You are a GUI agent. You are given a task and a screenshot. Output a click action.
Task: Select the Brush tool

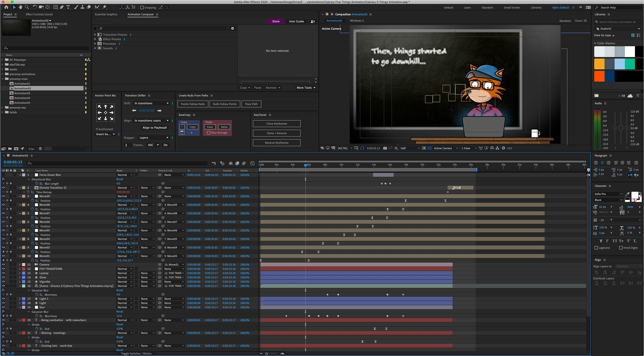click(76, 7)
